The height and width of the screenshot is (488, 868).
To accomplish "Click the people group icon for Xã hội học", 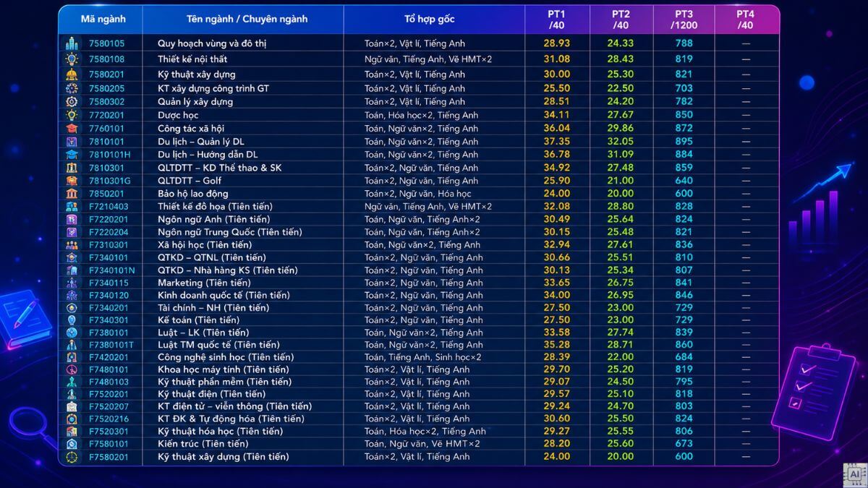I will (x=72, y=245).
